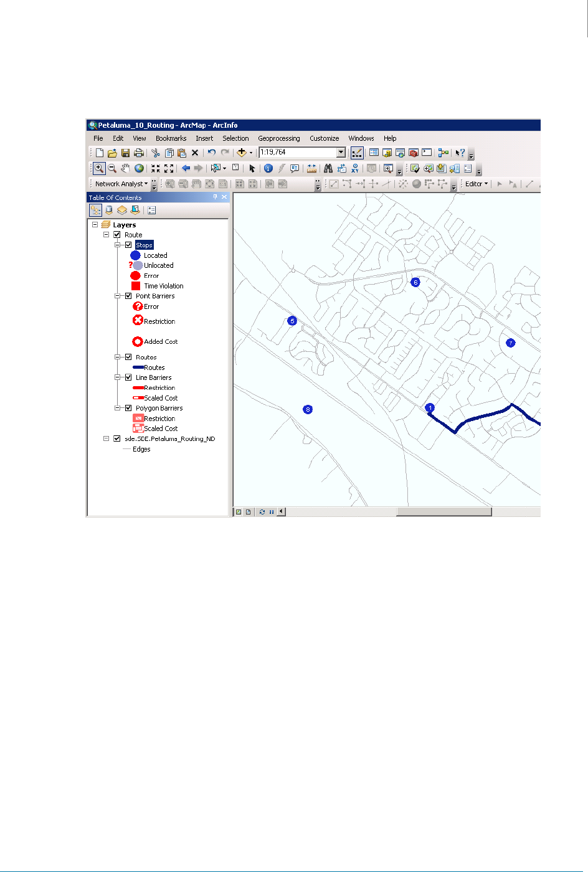
Task: Toggle the Line Barriers checkbox
Action: (x=128, y=377)
